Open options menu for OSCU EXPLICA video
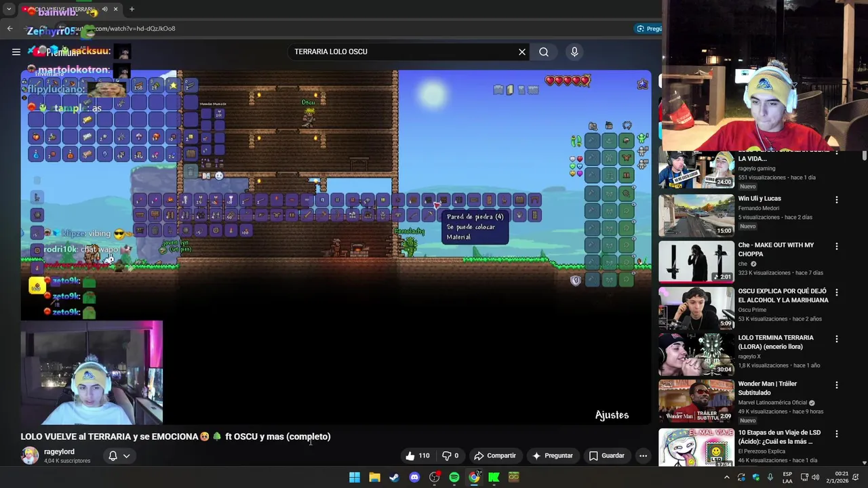868x488 pixels. (x=836, y=292)
